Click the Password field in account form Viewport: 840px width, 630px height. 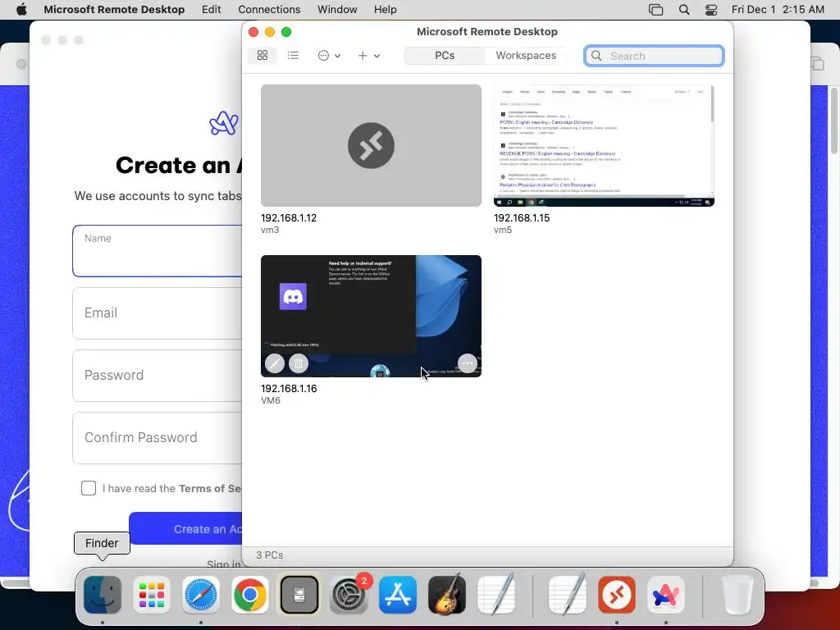click(157, 376)
